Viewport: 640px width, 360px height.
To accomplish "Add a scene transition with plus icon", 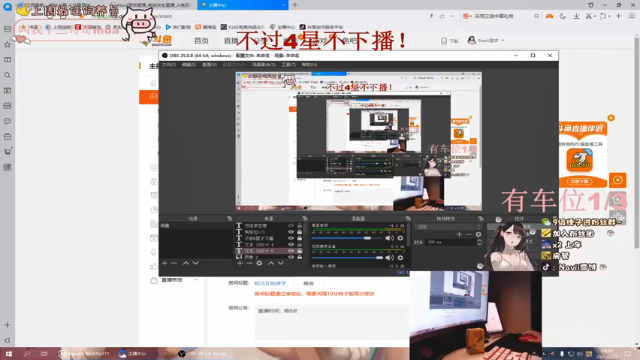I will (459, 234).
